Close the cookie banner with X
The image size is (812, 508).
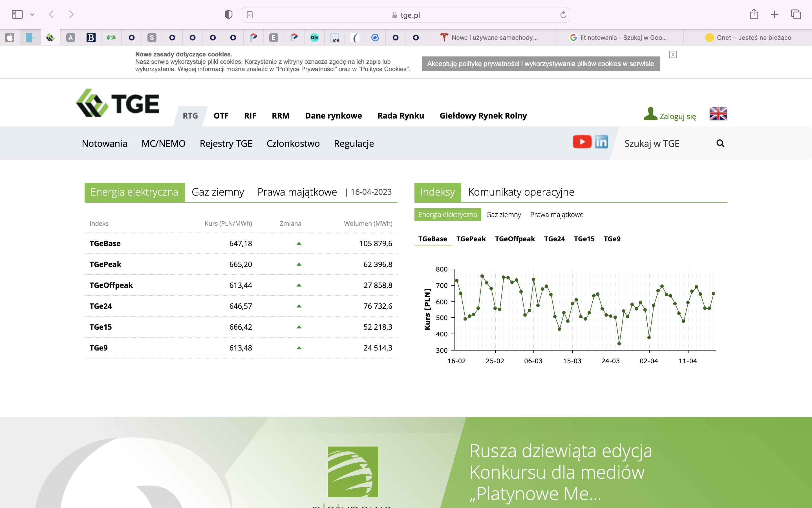click(x=673, y=54)
